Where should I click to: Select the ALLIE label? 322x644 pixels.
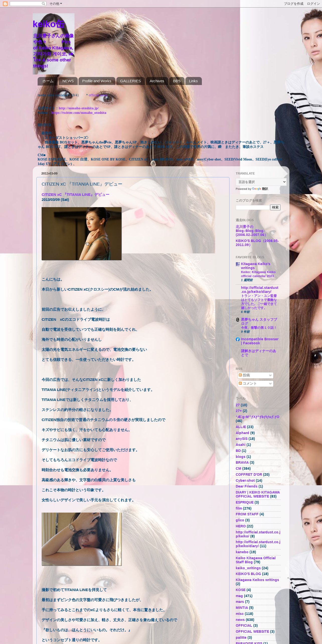point(241,427)
